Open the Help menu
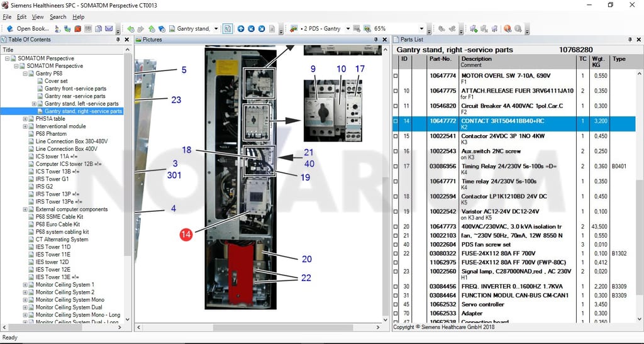The width and height of the screenshot is (644, 344). (79, 17)
